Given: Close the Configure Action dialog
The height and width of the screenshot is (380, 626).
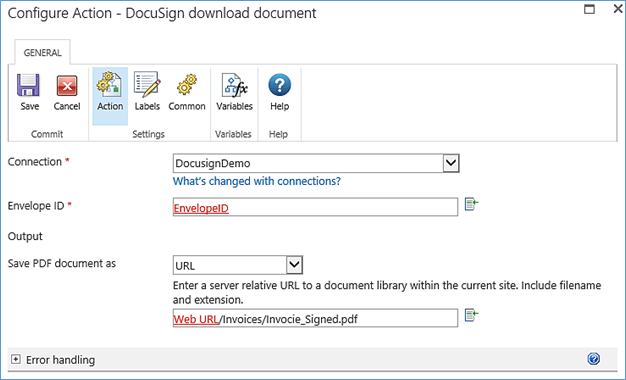Looking at the screenshot, I should click(x=618, y=9).
